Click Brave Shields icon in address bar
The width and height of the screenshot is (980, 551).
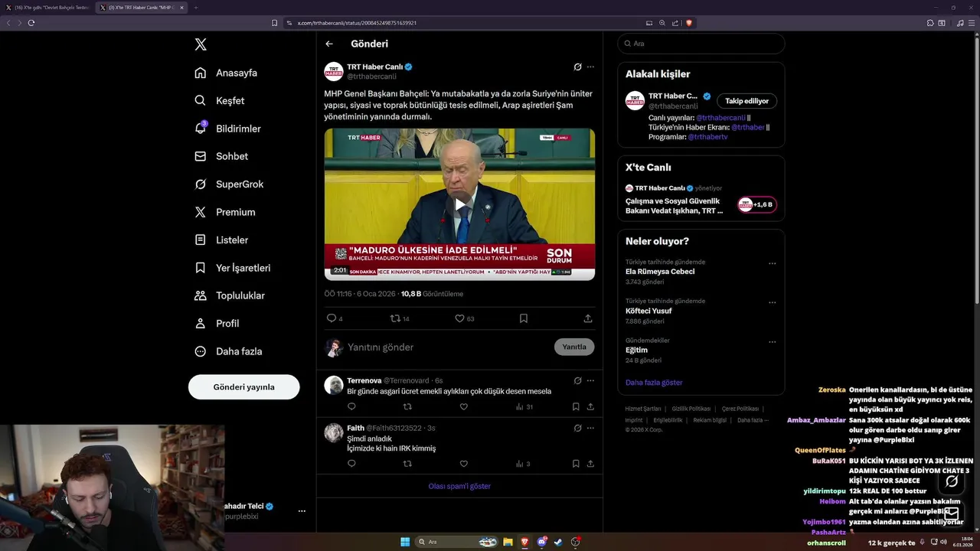[x=689, y=23]
